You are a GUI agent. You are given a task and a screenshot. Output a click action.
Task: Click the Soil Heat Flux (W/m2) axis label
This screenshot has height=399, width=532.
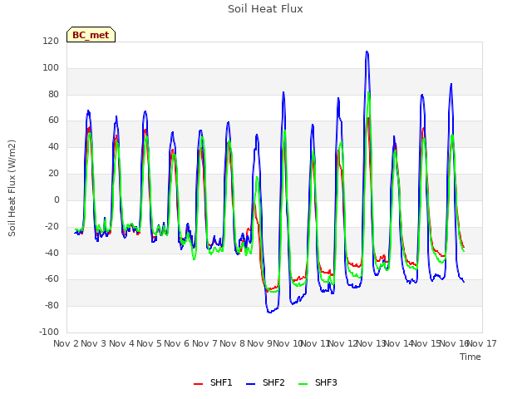pos(12,188)
